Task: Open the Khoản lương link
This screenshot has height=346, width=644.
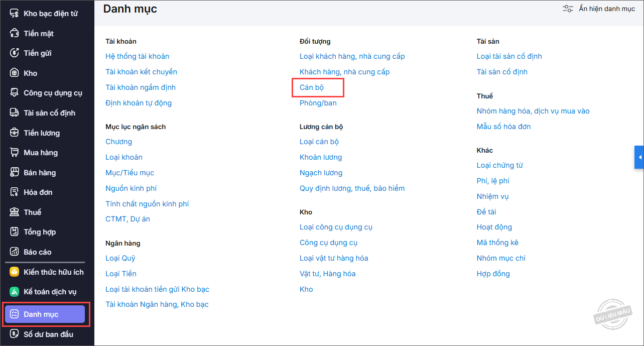Action: pyautogui.click(x=321, y=157)
